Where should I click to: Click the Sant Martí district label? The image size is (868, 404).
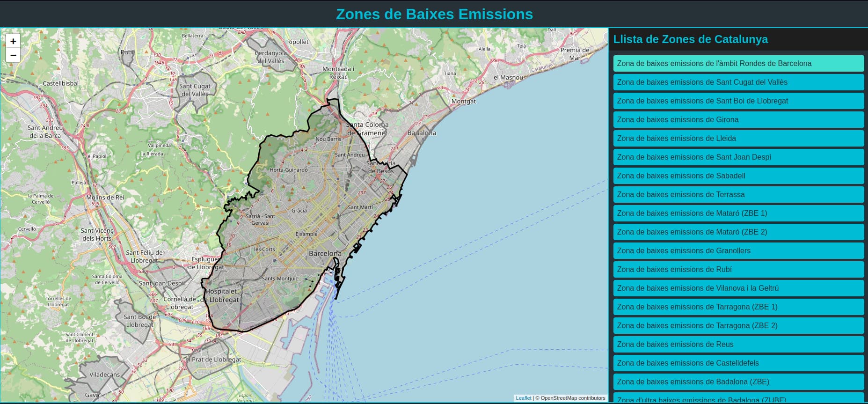click(x=360, y=207)
